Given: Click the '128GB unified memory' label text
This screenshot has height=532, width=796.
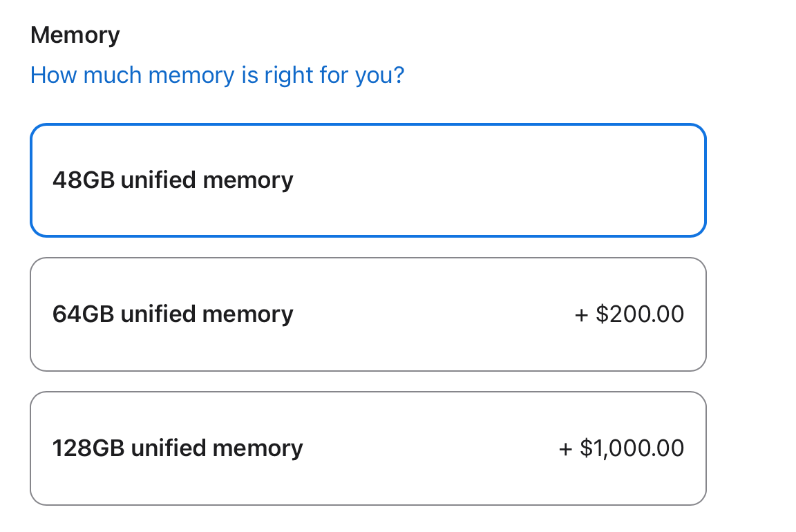Looking at the screenshot, I should [x=178, y=448].
